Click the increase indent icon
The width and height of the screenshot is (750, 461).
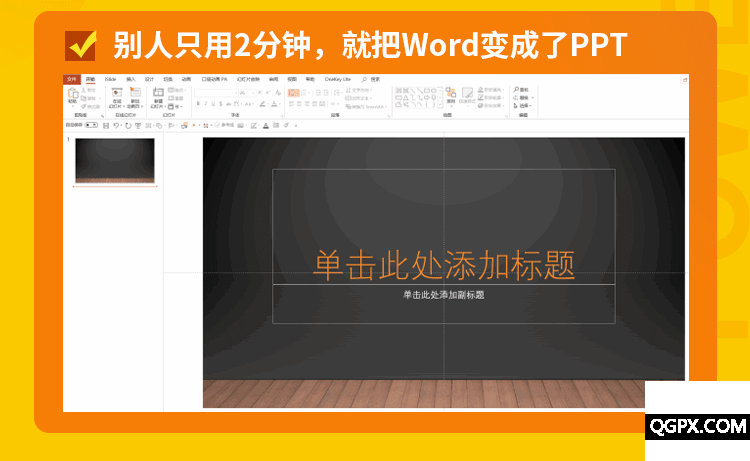pyautogui.click(x=326, y=93)
